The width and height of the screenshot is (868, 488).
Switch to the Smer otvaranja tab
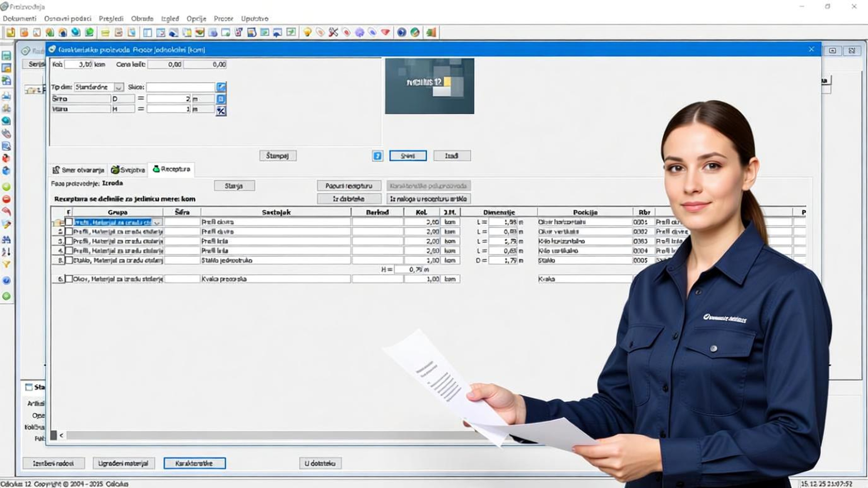pyautogui.click(x=78, y=170)
